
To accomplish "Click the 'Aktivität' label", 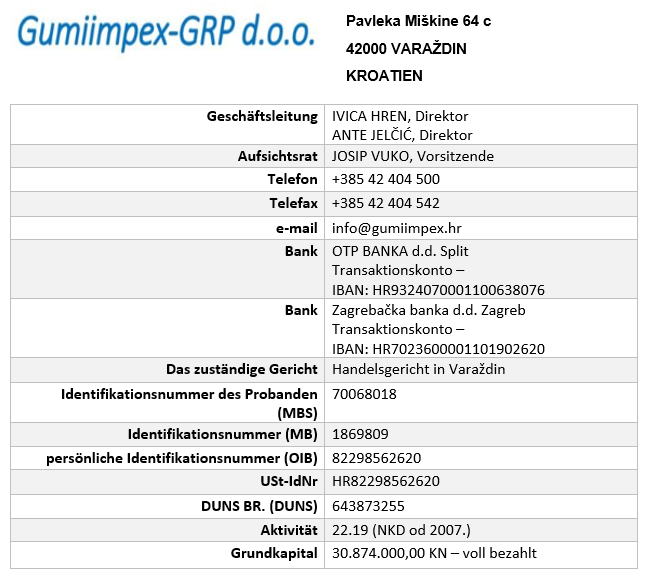I will (289, 530).
